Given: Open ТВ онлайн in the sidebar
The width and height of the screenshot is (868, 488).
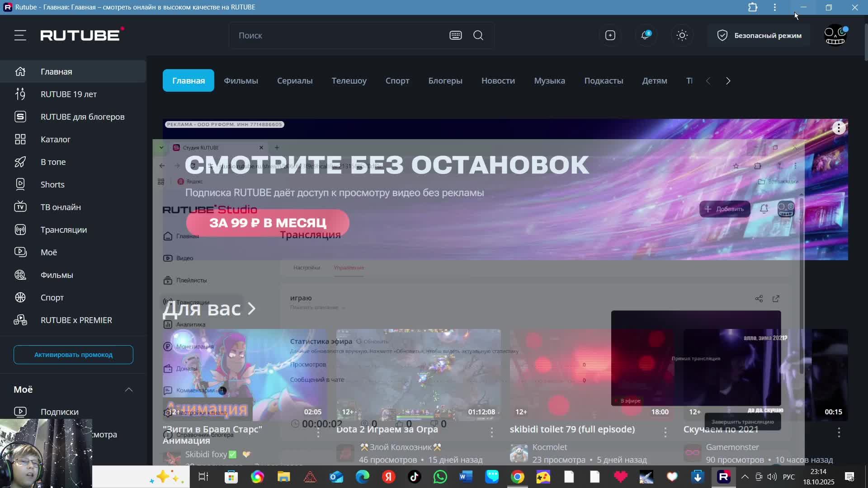Looking at the screenshot, I should (x=61, y=207).
